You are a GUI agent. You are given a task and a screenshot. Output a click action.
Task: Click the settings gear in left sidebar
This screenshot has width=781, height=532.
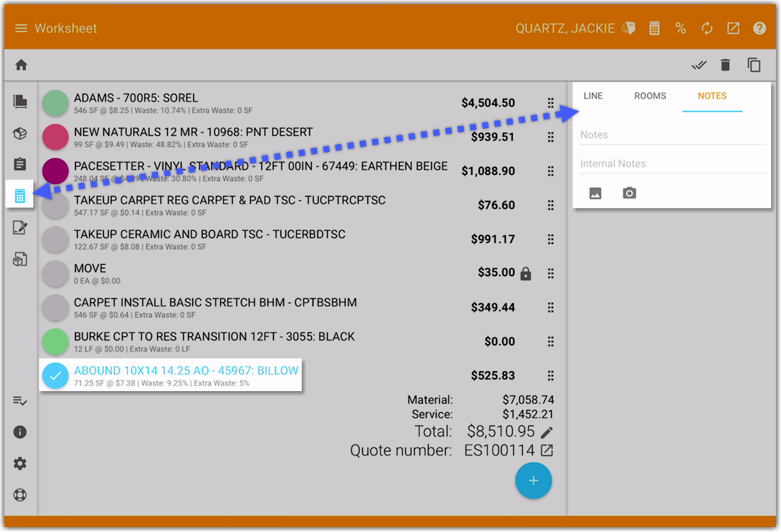[20, 463]
